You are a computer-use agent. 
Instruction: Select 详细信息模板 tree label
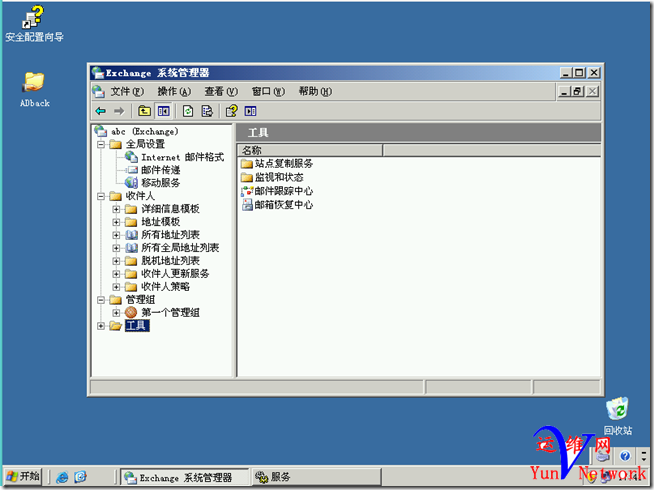[x=170, y=209]
